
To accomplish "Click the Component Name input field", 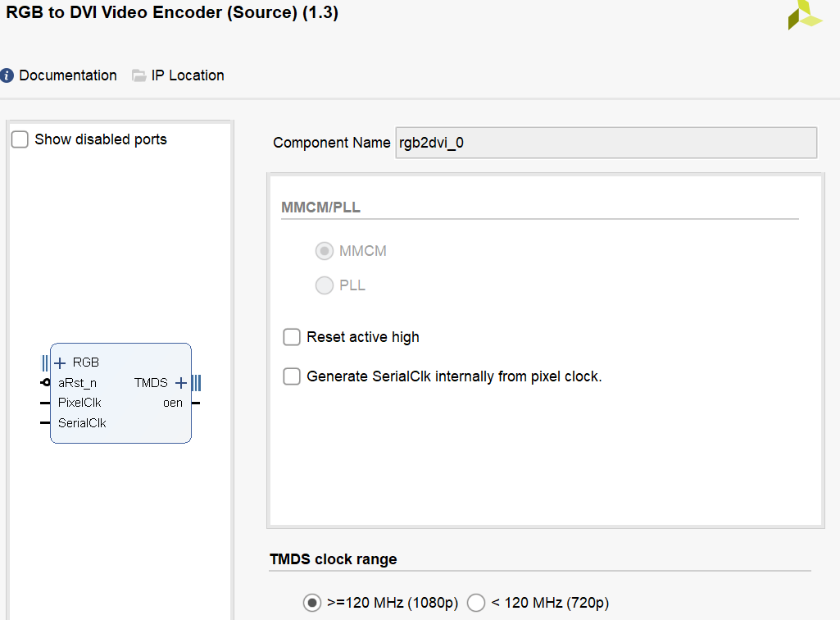I will click(x=606, y=143).
